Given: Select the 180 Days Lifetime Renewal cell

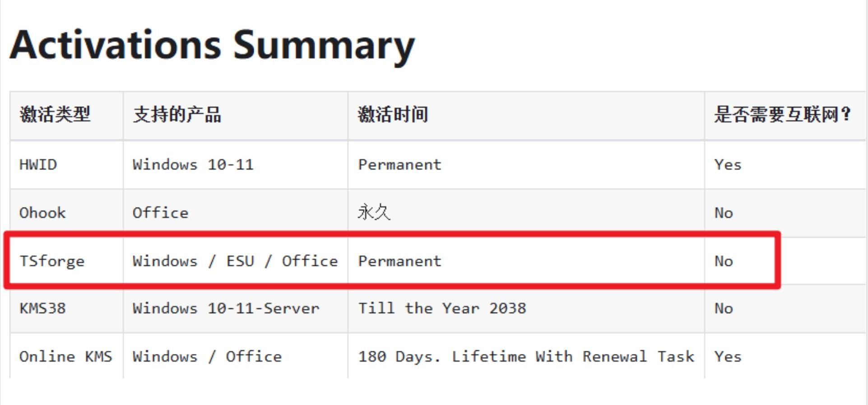Looking at the screenshot, I should (x=526, y=357).
